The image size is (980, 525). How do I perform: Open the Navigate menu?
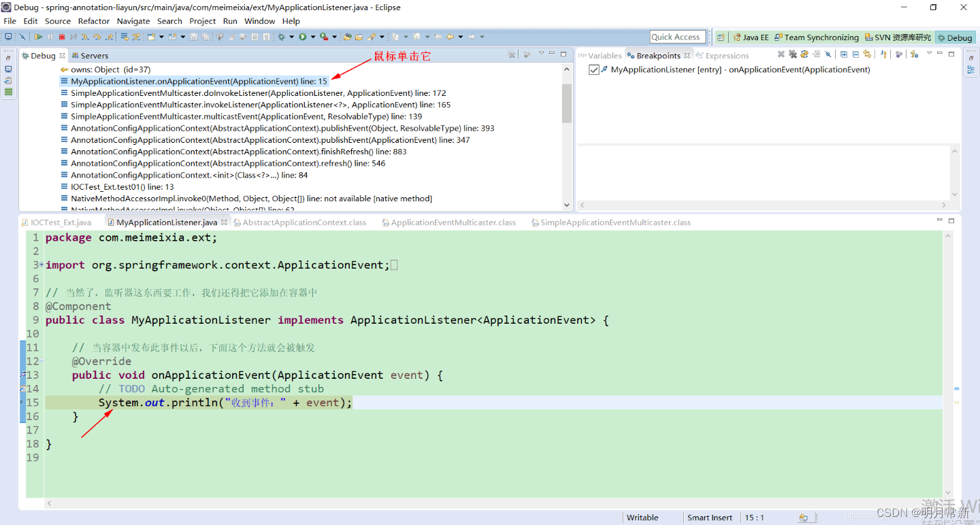coord(133,21)
